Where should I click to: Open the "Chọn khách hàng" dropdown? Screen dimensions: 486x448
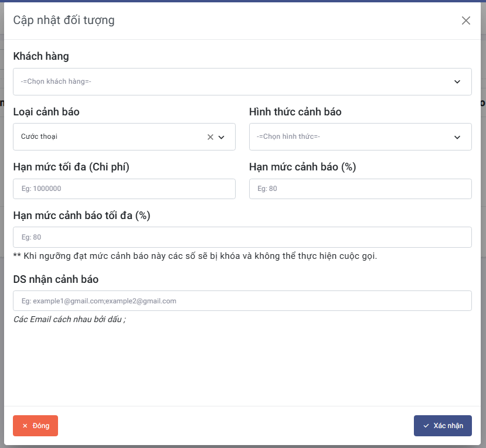(234, 82)
